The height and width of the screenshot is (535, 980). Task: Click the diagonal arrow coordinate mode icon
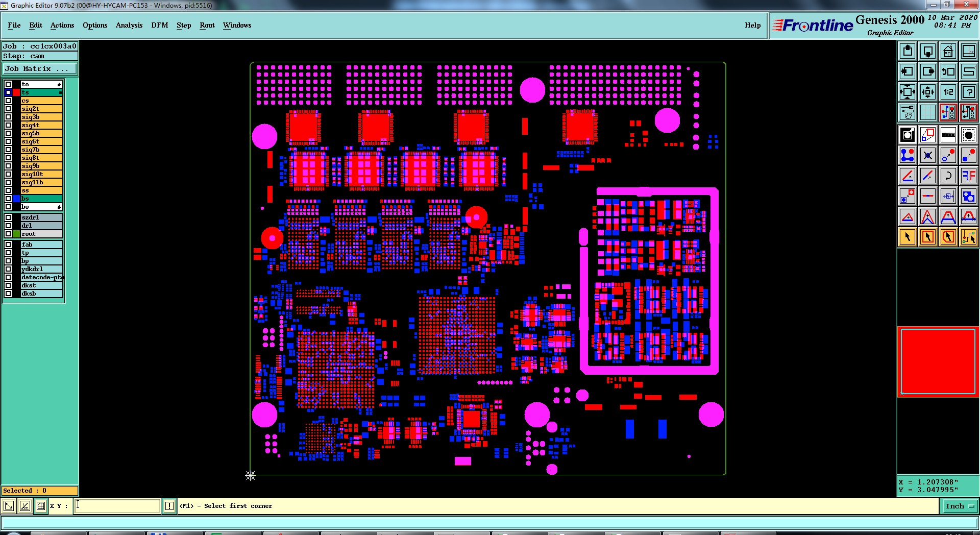[x=9, y=506]
